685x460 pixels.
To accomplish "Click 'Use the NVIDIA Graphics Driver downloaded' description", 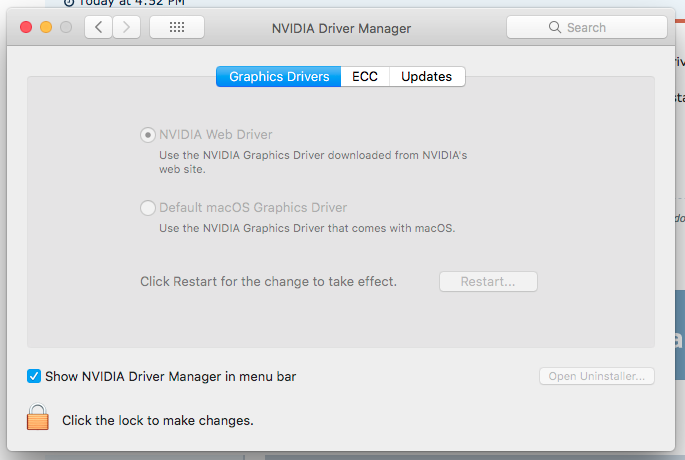I will pos(313,162).
